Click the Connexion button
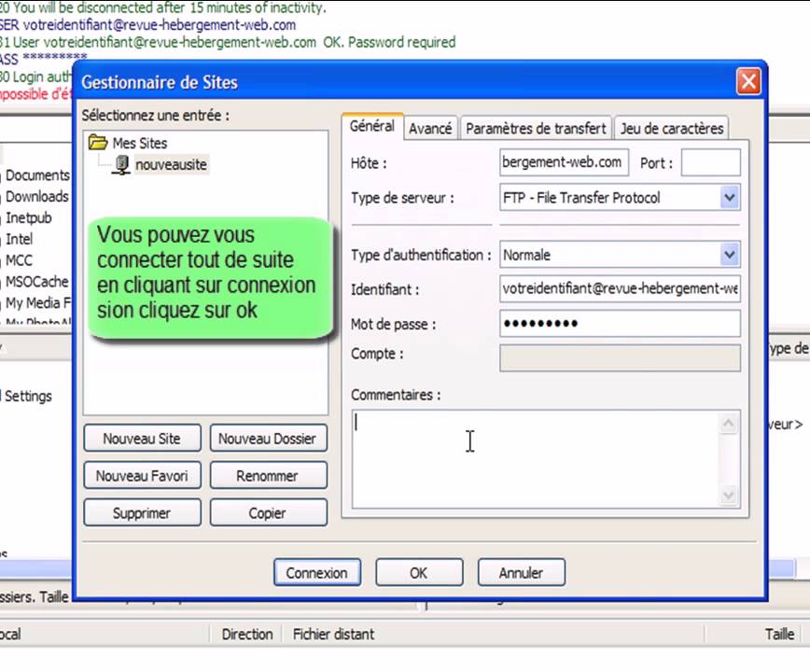This screenshot has height=672, width=810. pos(316,572)
